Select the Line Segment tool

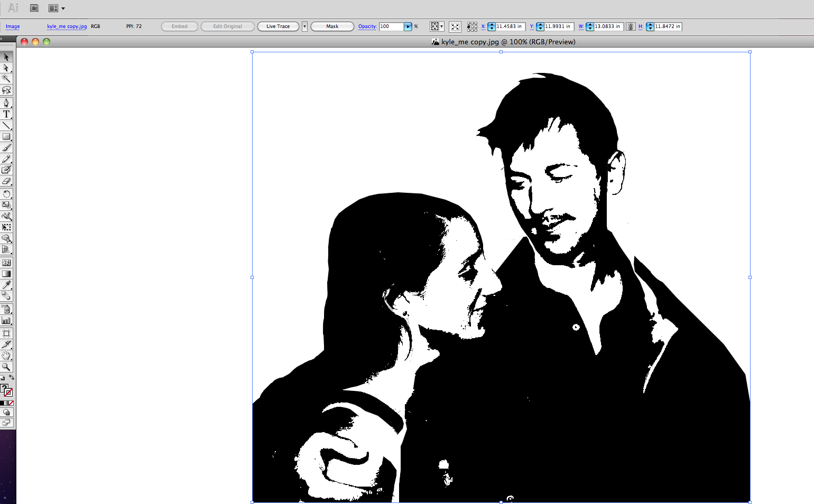(6, 126)
